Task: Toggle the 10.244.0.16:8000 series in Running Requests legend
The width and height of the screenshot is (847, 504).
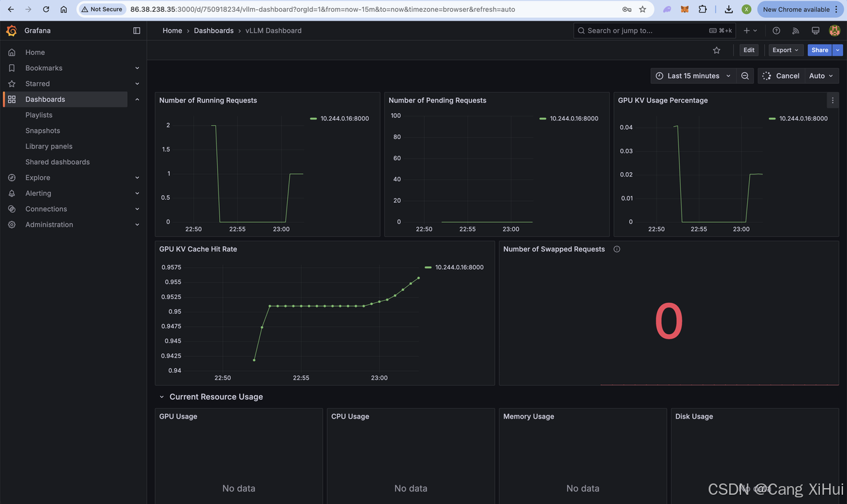Action: 339,118
